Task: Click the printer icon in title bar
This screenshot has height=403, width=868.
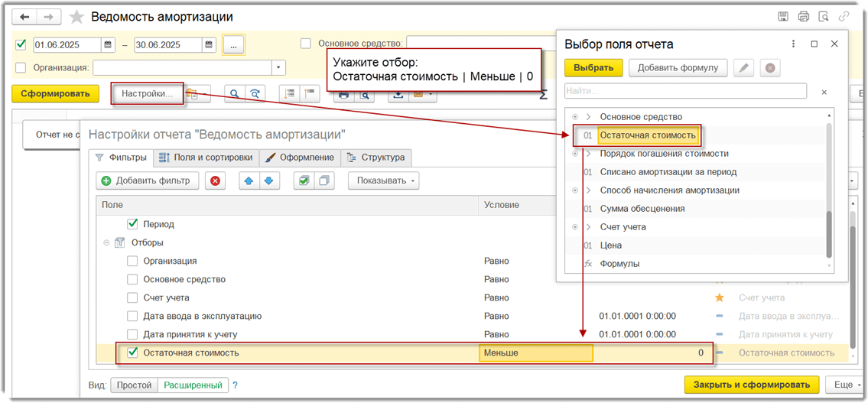Action: point(803,17)
